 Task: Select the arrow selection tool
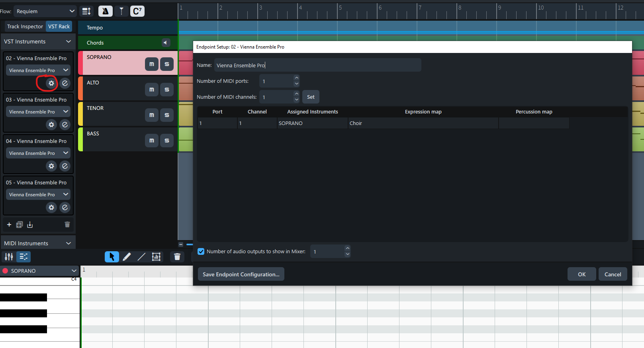[x=112, y=257]
